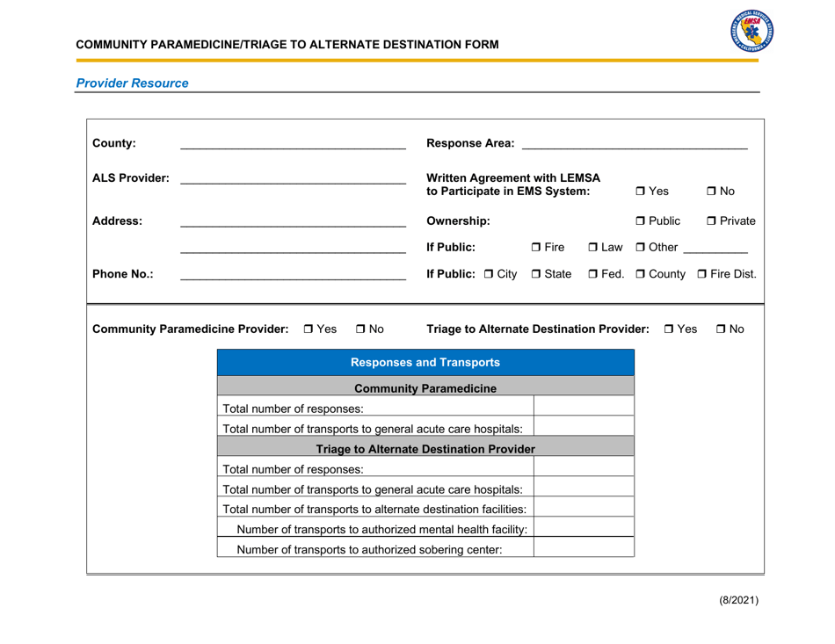Click the Responses and Transports header
835x644 pixels.
(425, 362)
